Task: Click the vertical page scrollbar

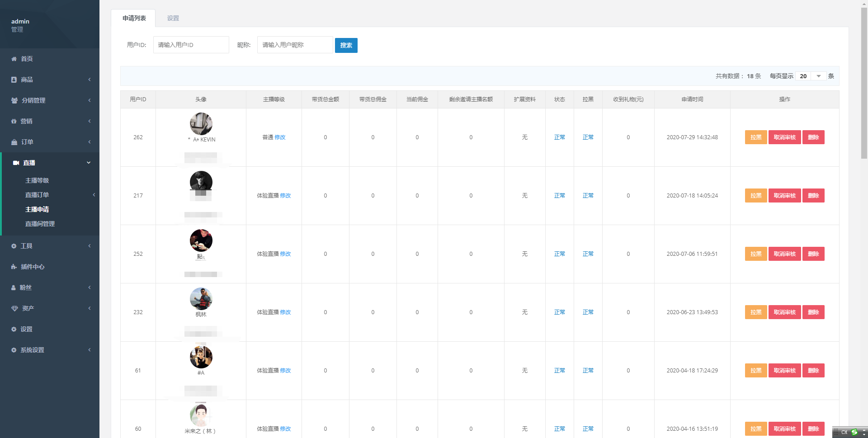Action: click(864, 90)
